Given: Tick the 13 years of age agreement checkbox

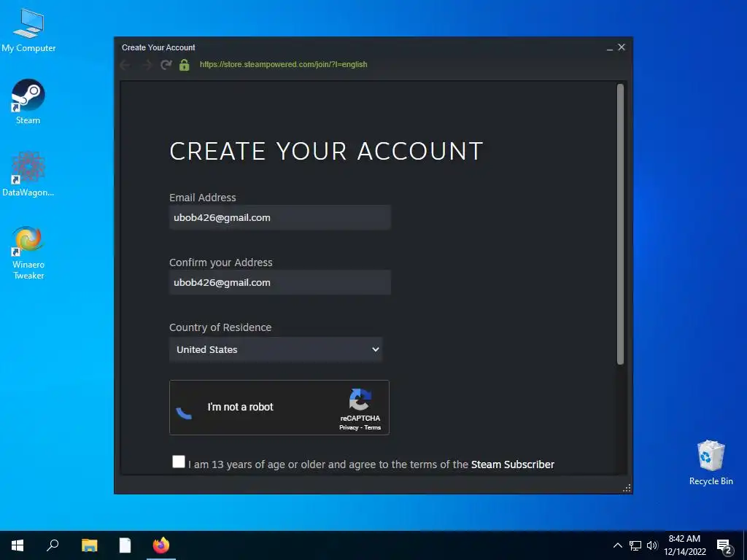Looking at the screenshot, I should (x=179, y=462).
